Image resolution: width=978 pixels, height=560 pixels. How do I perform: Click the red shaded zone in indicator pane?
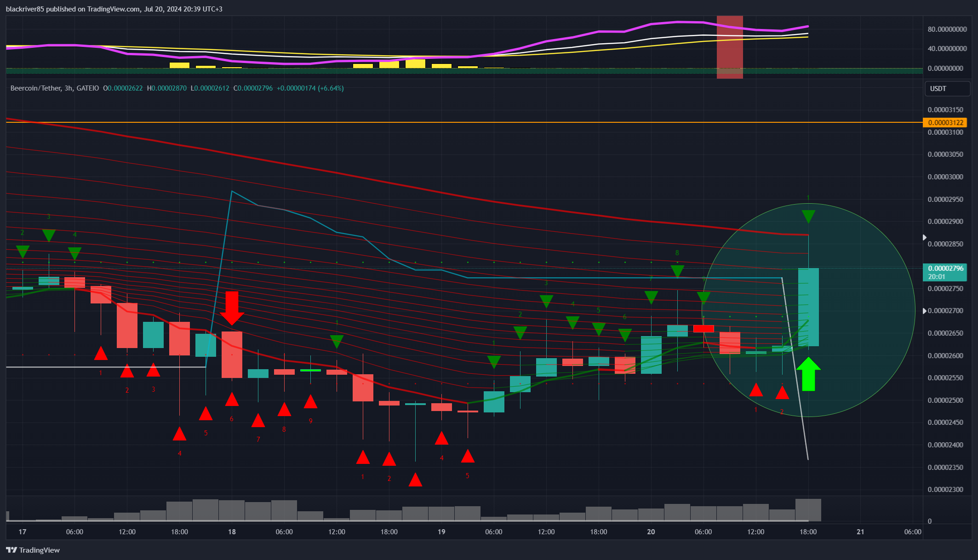pyautogui.click(x=730, y=47)
